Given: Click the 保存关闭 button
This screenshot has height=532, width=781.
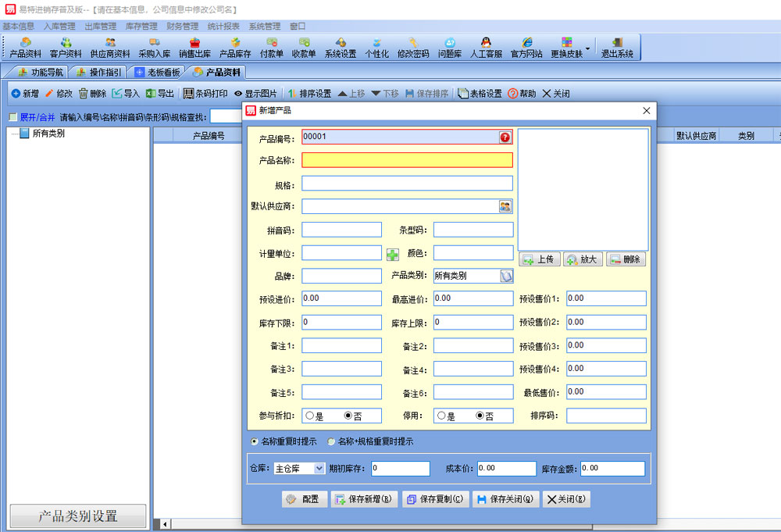Looking at the screenshot, I should (x=505, y=499).
